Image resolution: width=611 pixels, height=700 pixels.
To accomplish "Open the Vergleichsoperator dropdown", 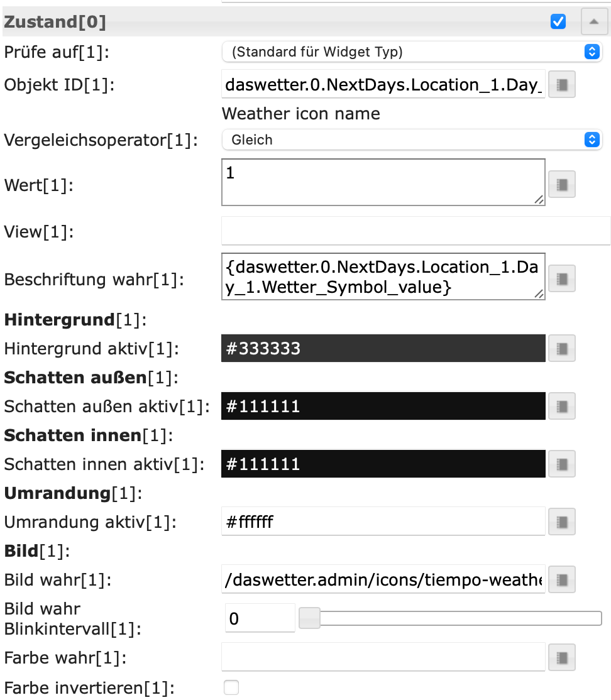I will (412, 139).
